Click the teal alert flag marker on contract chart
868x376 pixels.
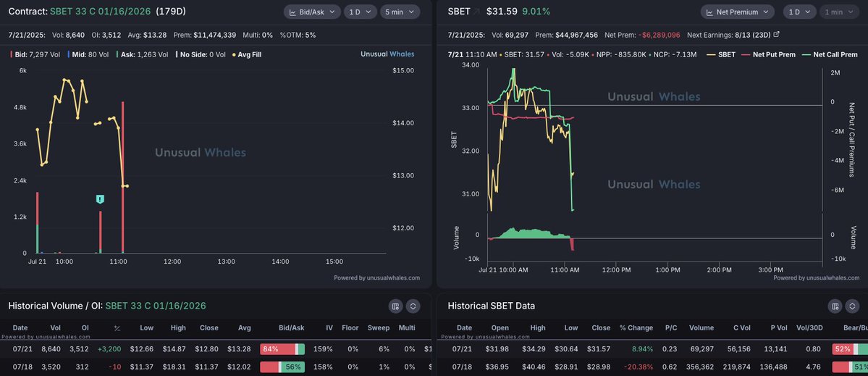(100, 199)
